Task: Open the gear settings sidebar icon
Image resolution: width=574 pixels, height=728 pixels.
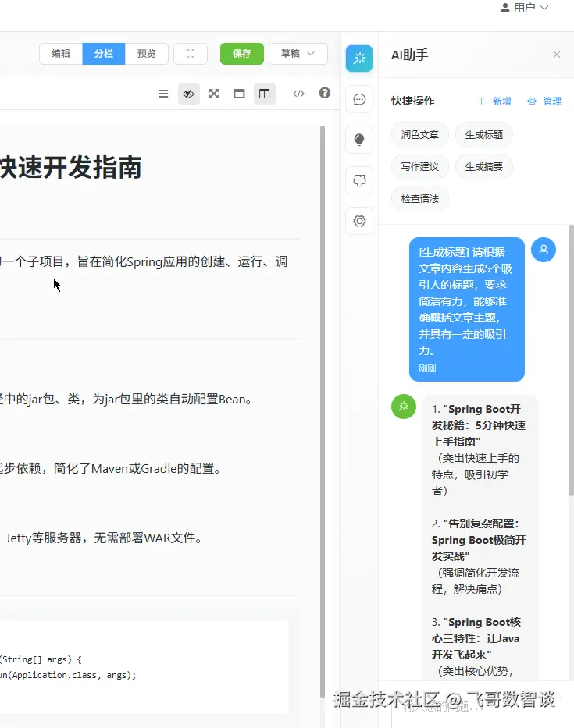Action: coord(358,221)
